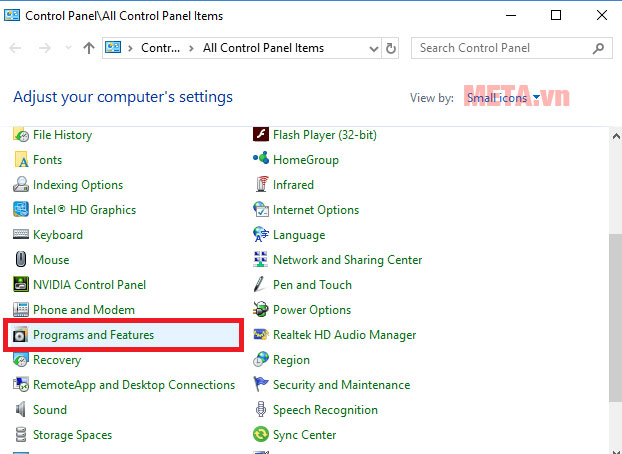Open the Indexing Options link

[78, 185]
